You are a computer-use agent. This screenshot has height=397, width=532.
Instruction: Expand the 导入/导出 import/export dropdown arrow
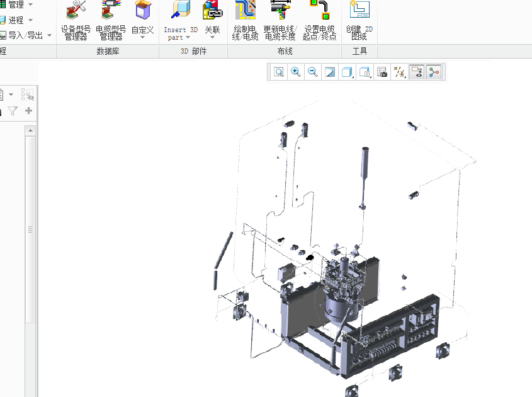pos(50,35)
